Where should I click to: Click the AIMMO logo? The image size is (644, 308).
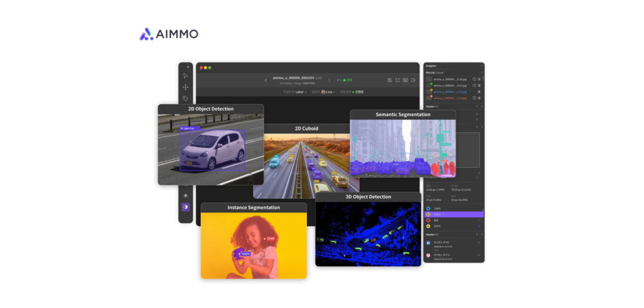pos(169,34)
